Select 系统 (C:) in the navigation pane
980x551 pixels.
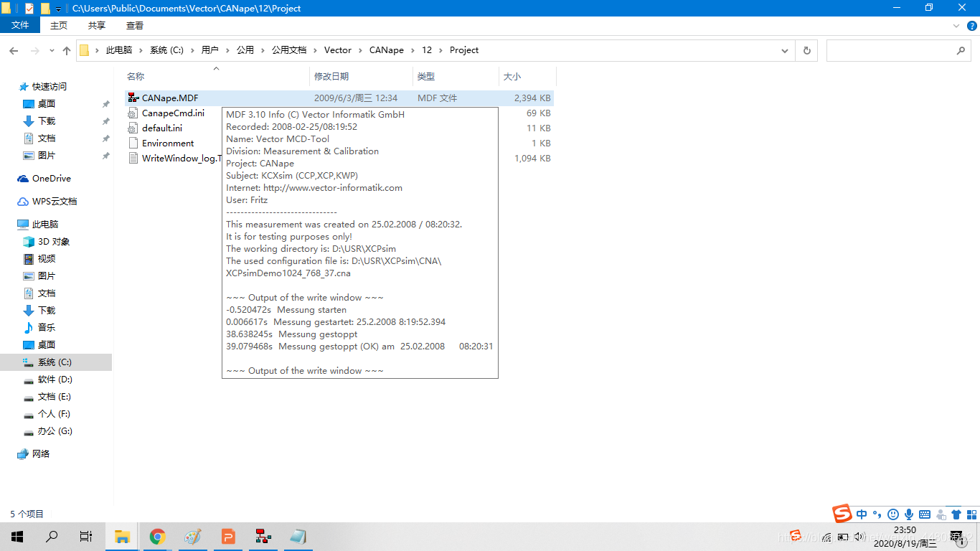55,362
